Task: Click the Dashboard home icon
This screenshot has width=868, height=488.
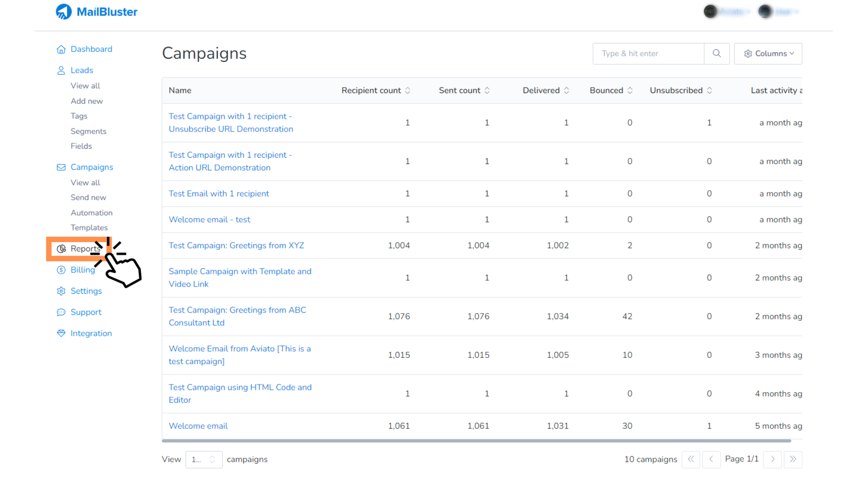Action: (x=60, y=49)
